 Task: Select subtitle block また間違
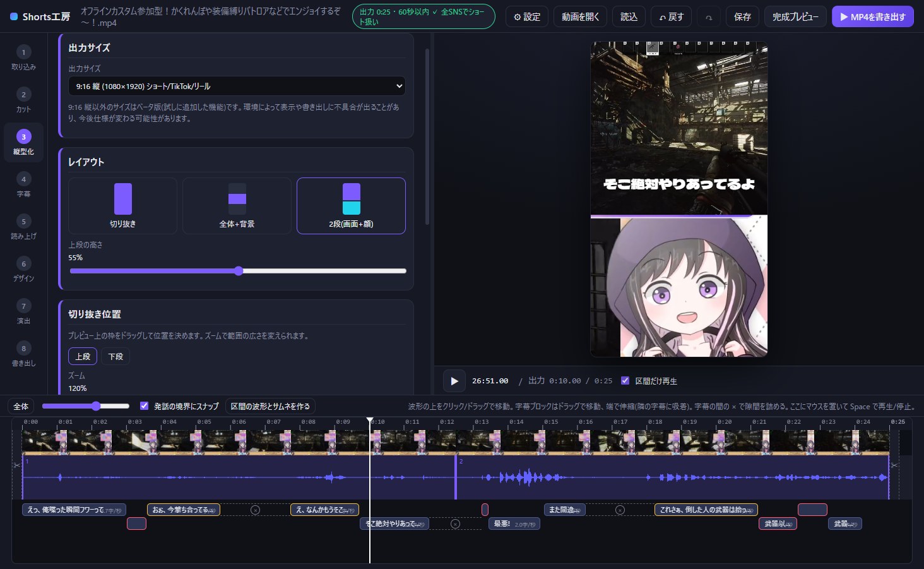point(564,510)
